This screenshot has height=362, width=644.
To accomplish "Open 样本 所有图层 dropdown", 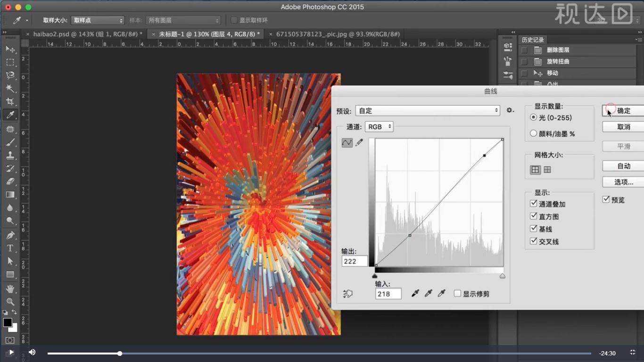I will point(183,20).
